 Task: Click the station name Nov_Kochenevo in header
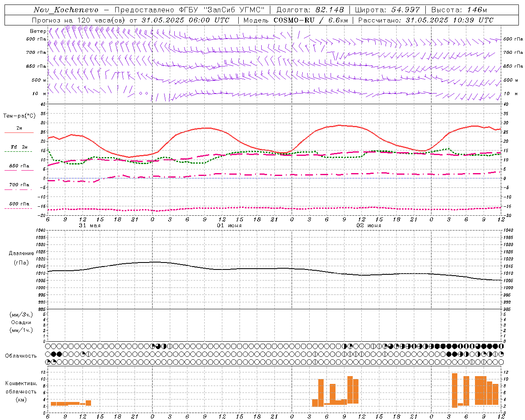[x=66, y=10]
